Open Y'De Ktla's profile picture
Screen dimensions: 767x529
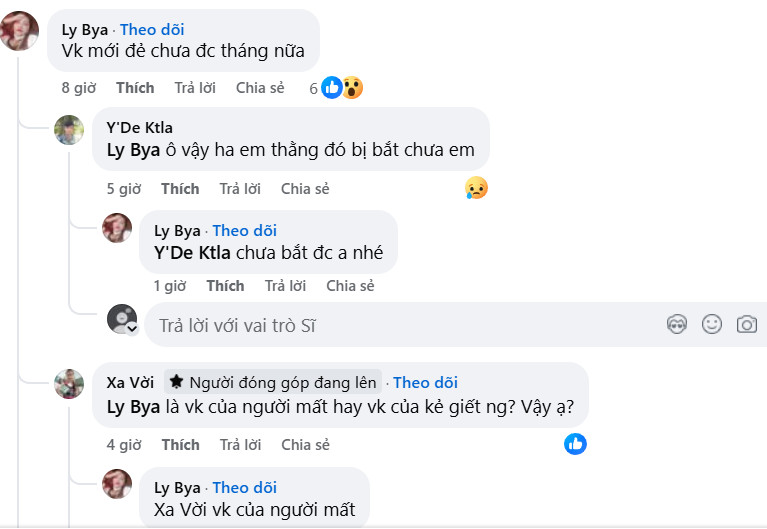click(x=69, y=130)
